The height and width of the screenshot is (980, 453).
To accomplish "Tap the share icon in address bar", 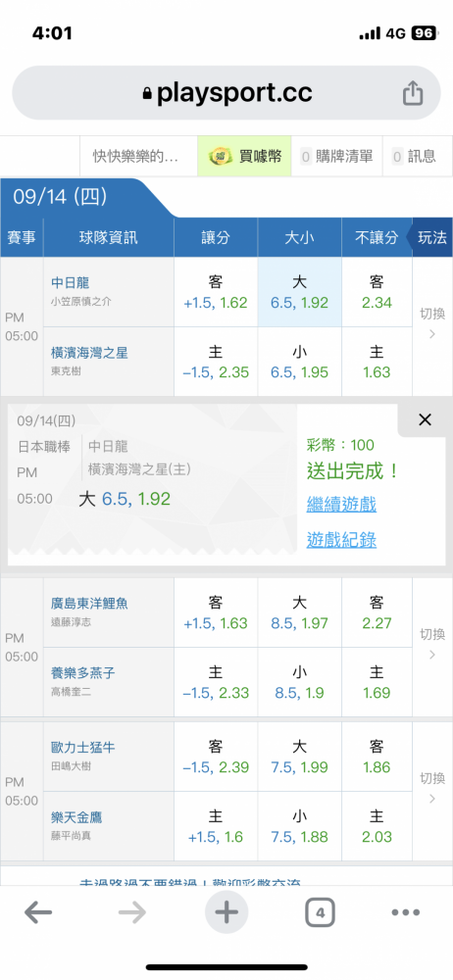I will pyautogui.click(x=413, y=94).
